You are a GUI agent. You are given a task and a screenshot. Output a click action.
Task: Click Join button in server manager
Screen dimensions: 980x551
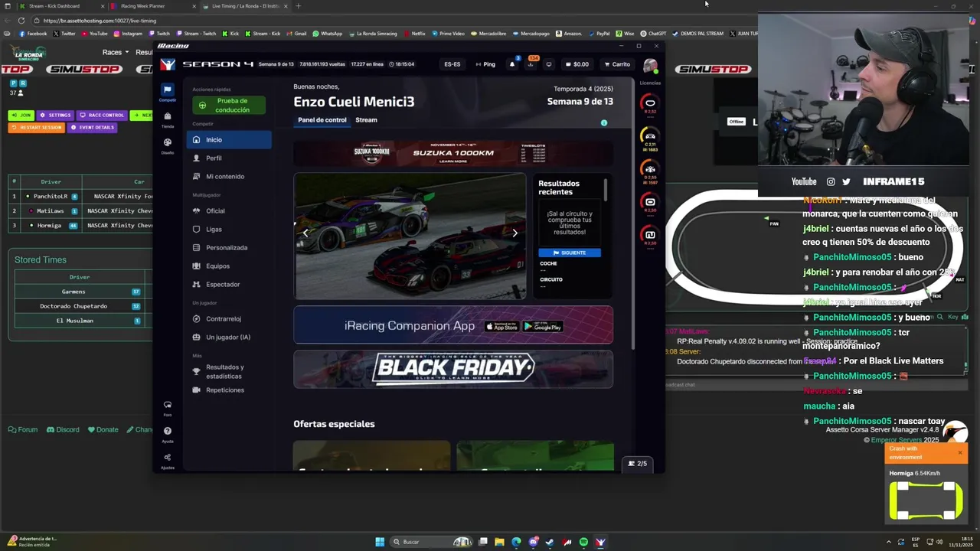coord(21,116)
